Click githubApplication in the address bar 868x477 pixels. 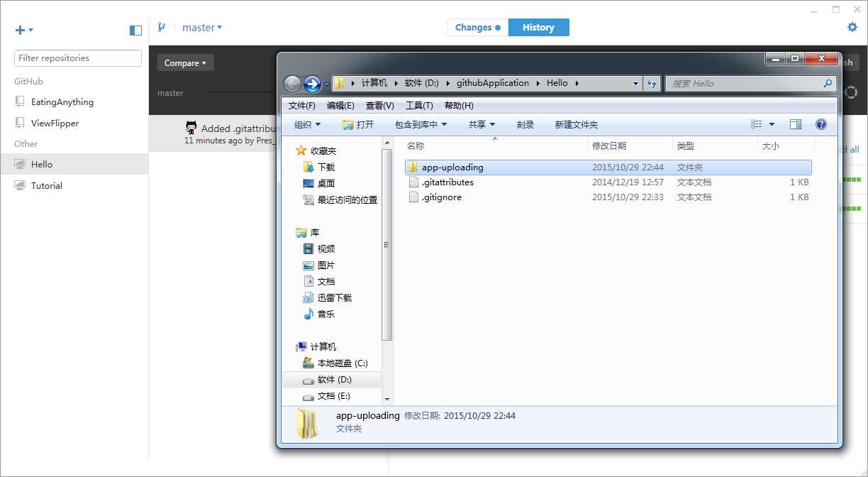pos(493,83)
